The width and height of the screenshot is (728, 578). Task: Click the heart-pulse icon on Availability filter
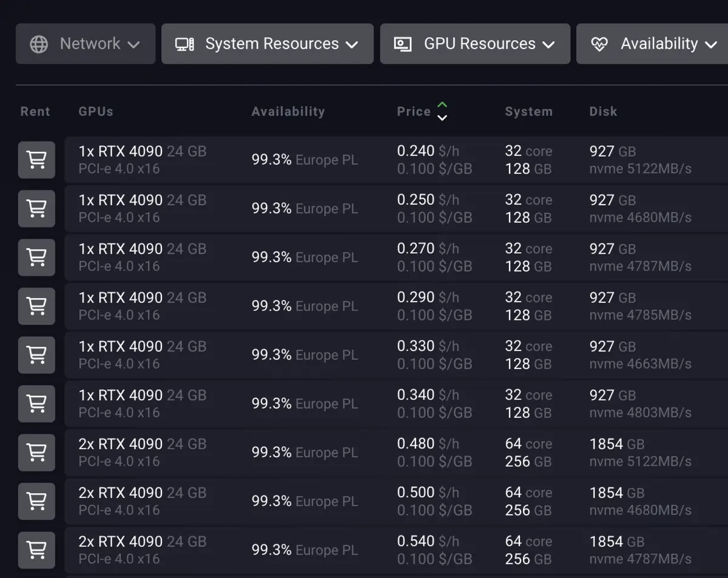pos(599,43)
